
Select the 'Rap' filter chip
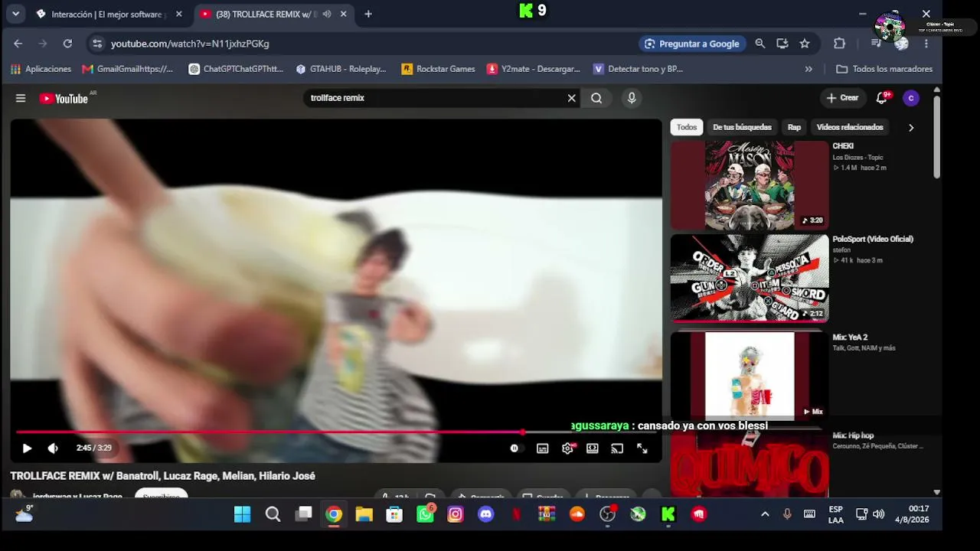click(x=794, y=127)
